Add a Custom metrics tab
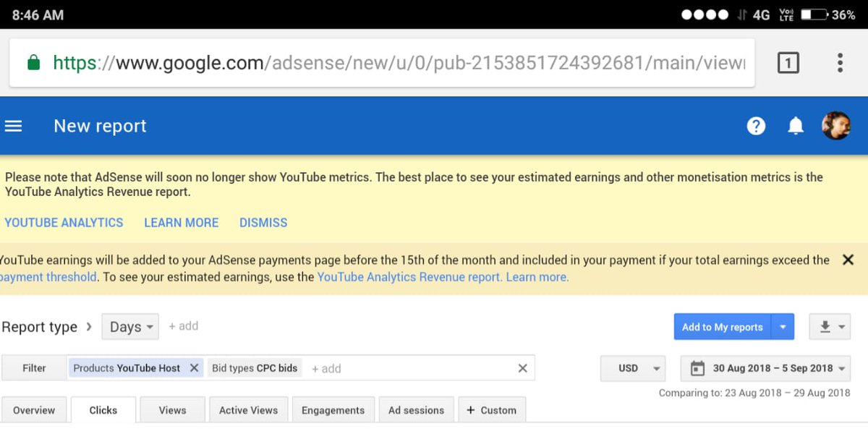This screenshot has height=434, width=868. pyautogui.click(x=492, y=410)
